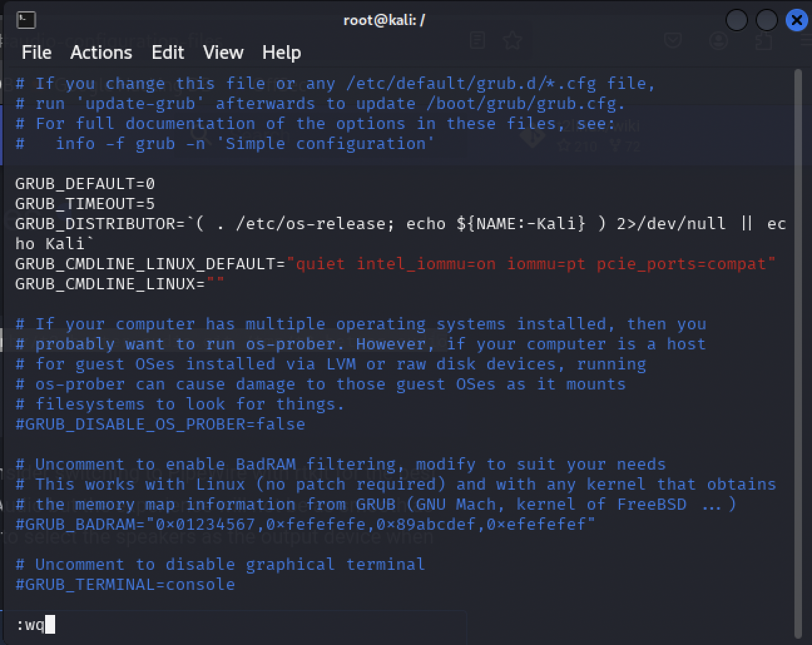The width and height of the screenshot is (812, 645).
Task: Open the Edit menu
Action: 167,53
